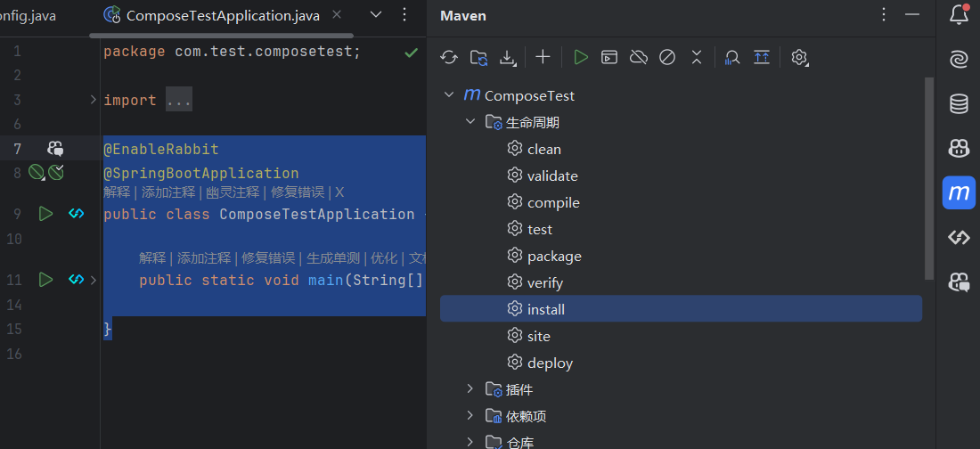This screenshot has width=980, height=449.
Task: Open editor tab options three-dot menu
Action: pyautogui.click(x=404, y=14)
